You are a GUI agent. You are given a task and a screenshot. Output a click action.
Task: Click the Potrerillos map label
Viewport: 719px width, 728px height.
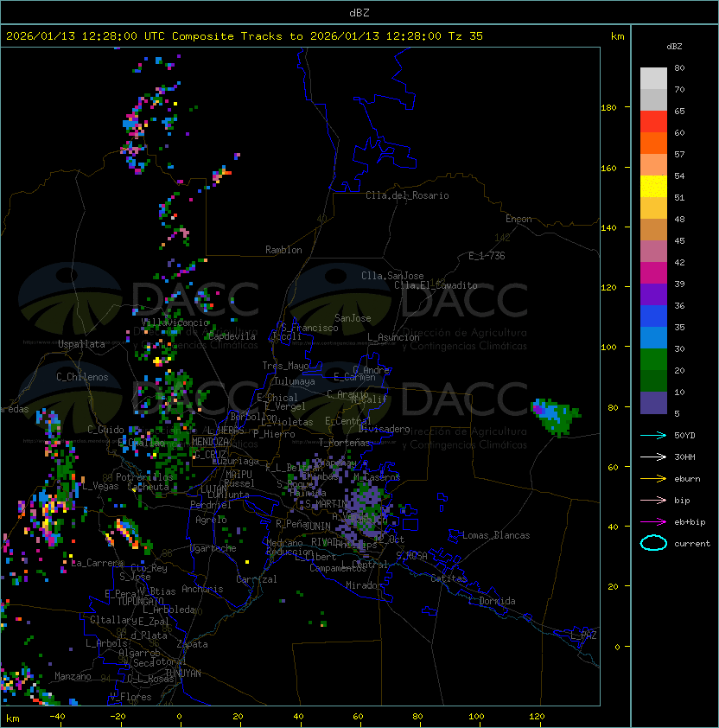[x=144, y=477]
